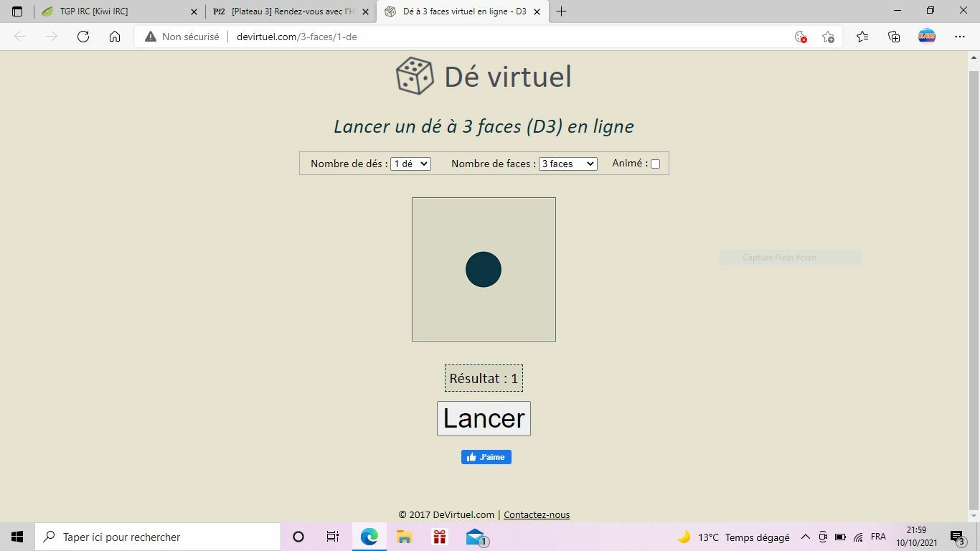Open the Mail app on the taskbar

[476, 537]
